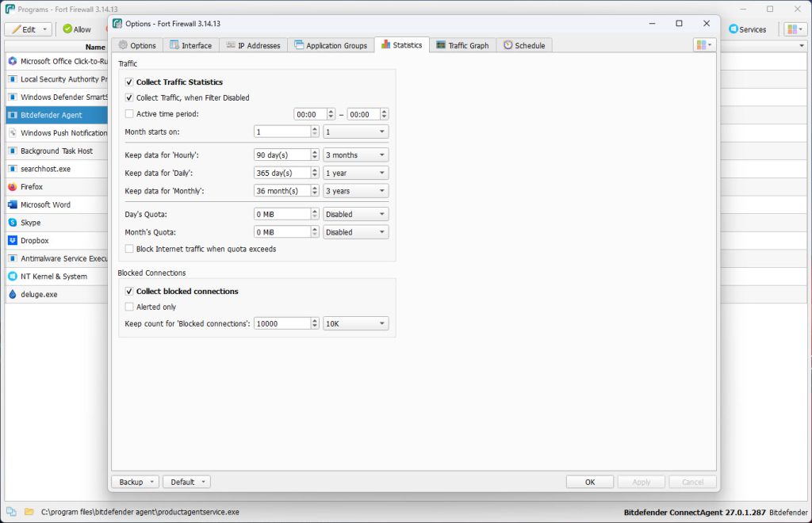The image size is (812, 523).
Task: Confirm settings with the OK button
Action: coord(590,482)
